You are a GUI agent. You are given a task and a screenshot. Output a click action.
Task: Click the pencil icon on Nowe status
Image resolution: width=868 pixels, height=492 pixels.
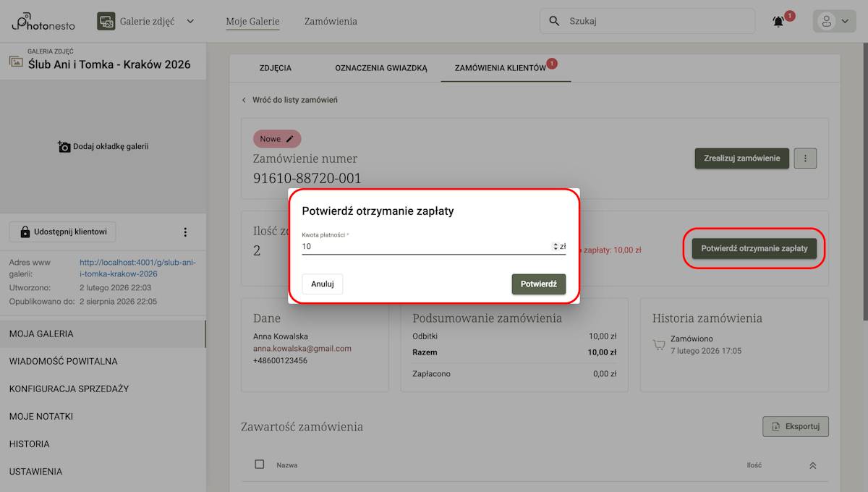click(x=290, y=139)
